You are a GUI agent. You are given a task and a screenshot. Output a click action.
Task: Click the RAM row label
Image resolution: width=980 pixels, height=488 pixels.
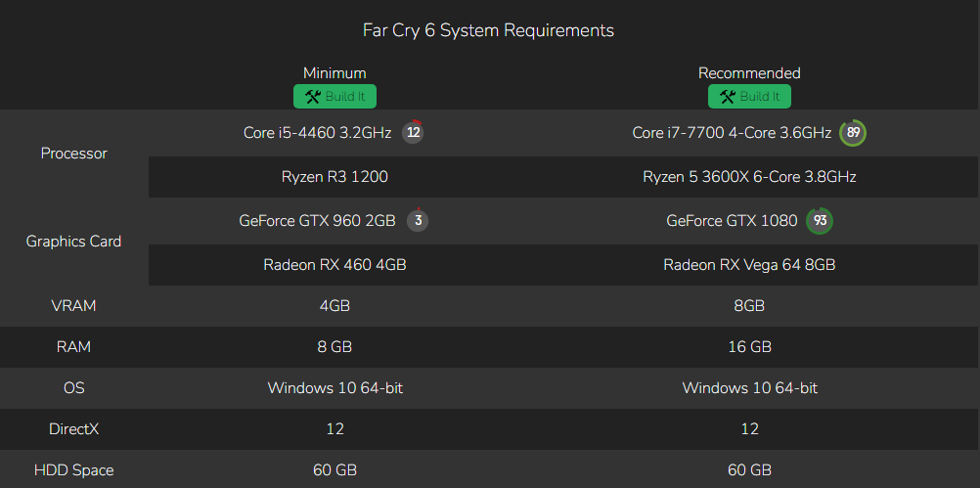tap(73, 347)
